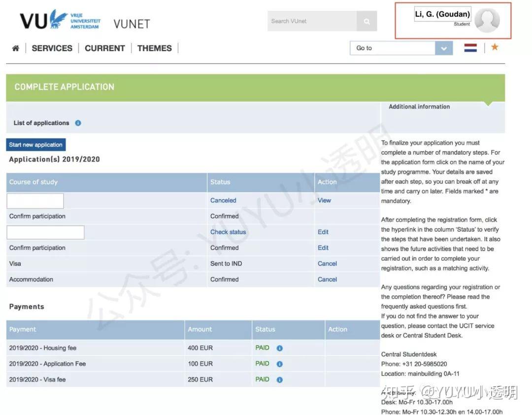The height and width of the screenshot is (415, 532).
Task: Click Edit in the Check status row
Action: pyautogui.click(x=323, y=232)
